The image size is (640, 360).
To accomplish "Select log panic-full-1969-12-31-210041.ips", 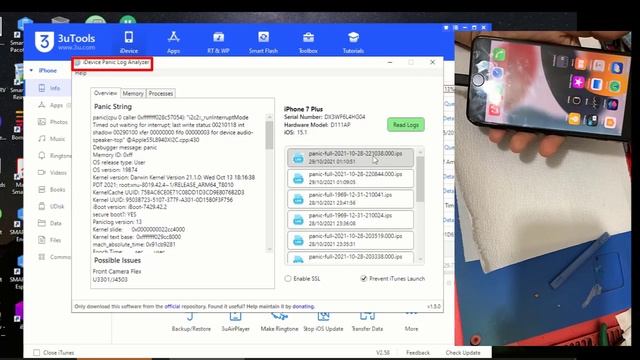I will 351,199.
